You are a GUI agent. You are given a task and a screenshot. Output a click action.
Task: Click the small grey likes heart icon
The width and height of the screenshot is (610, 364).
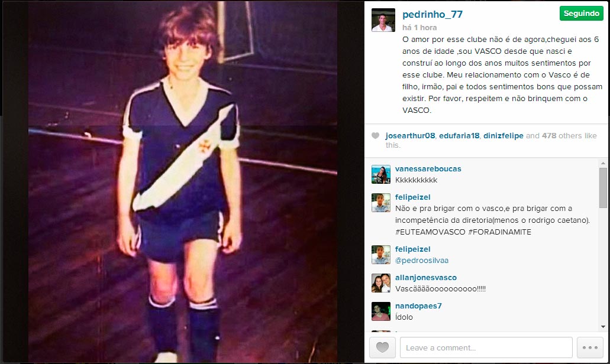(376, 135)
